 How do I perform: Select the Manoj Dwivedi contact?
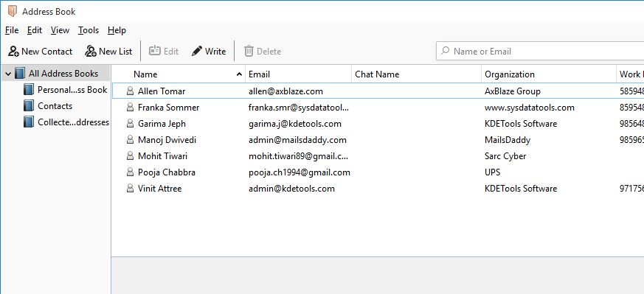point(167,140)
